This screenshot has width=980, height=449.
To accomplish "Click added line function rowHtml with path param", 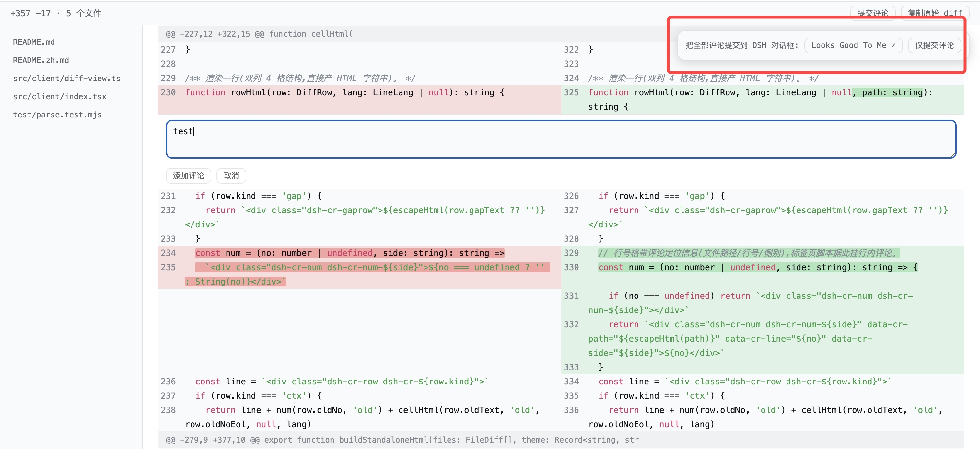I will (x=760, y=99).
